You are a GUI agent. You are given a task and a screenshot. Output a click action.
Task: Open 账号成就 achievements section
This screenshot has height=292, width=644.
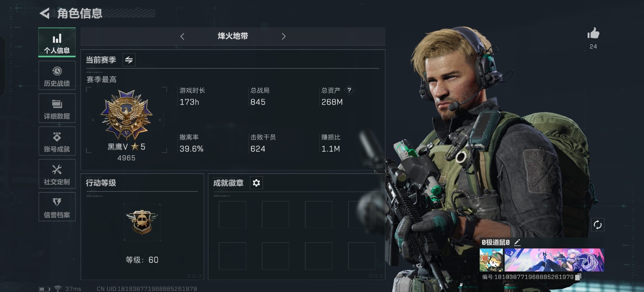tap(57, 141)
